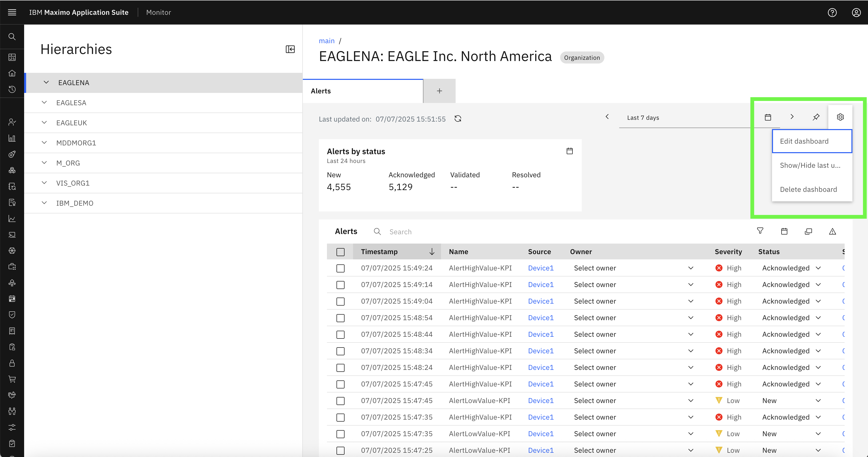The width and height of the screenshot is (868, 457).
Task: Open the recent history icon in sidebar
Action: 12,89
